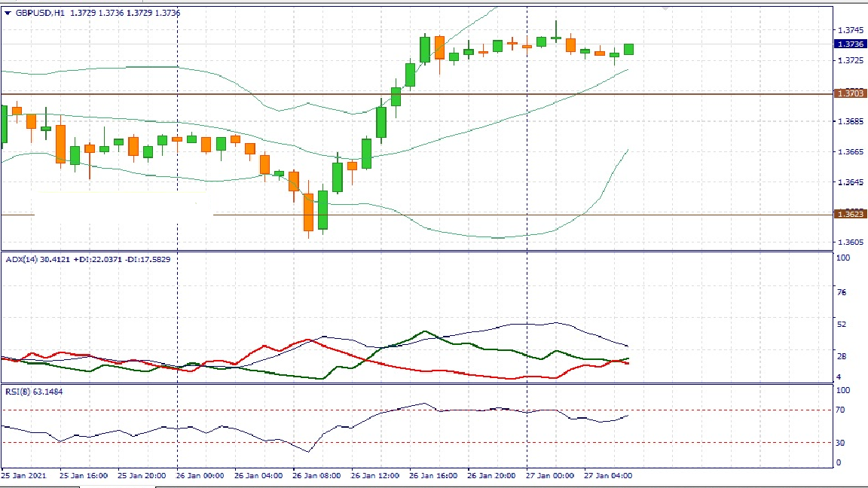Click the RSI(8) indicator label
Screen dimensions: 868x488
coord(18,391)
